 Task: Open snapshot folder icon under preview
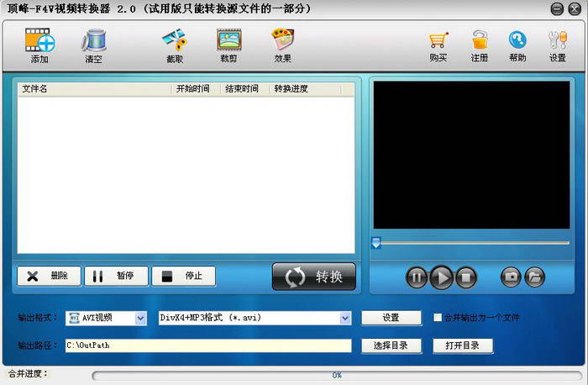point(535,277)
